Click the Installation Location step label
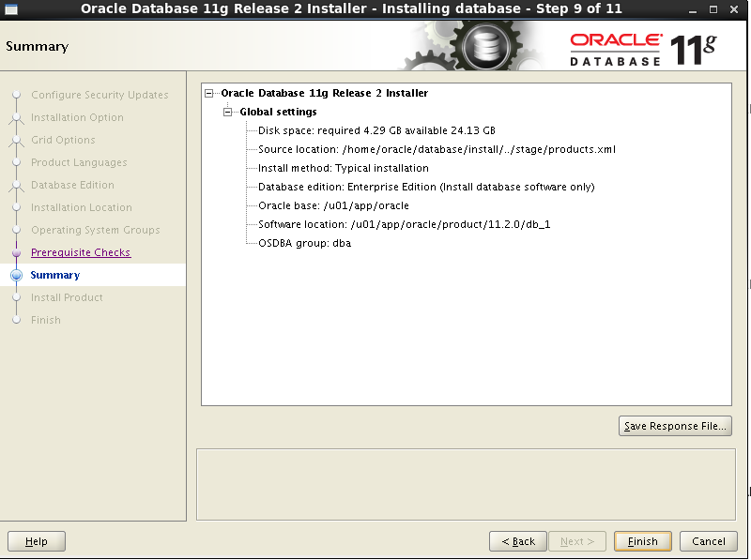The height and width of the screenshot is (560, 751). click(82, 207)
